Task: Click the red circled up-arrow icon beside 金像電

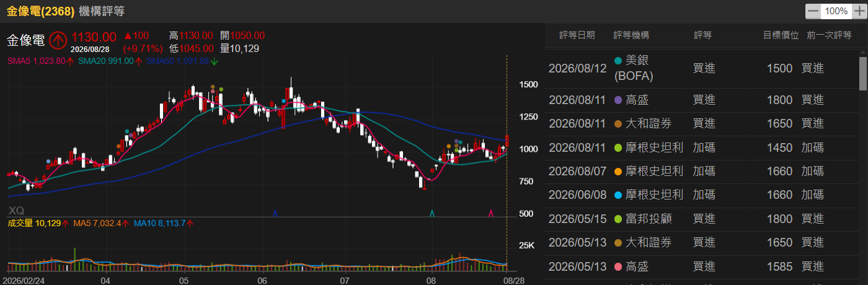Action: (58, 40)
